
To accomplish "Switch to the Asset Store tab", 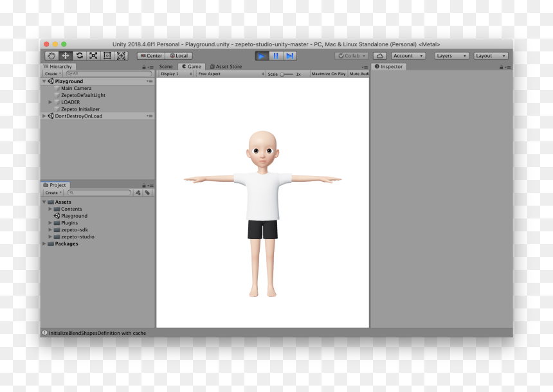I will click(x=226, y=67).
